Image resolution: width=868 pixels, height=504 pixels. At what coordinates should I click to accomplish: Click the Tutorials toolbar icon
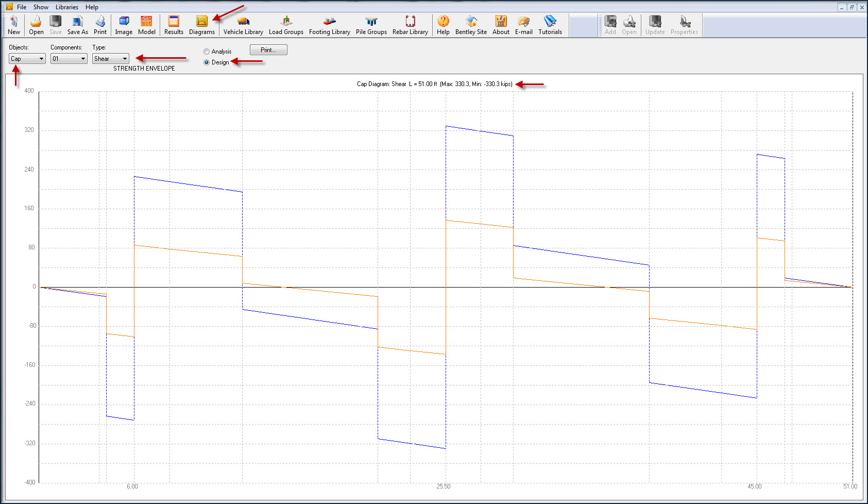550,25
